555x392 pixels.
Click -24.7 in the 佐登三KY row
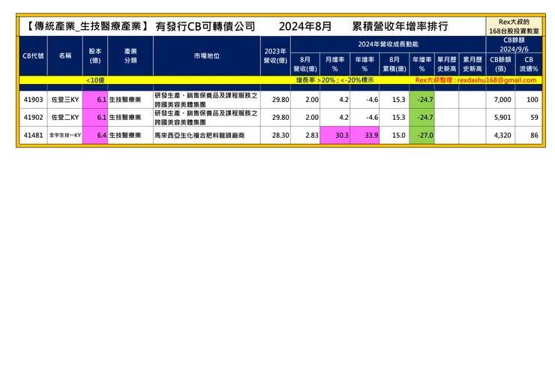(x=421, y=100)
